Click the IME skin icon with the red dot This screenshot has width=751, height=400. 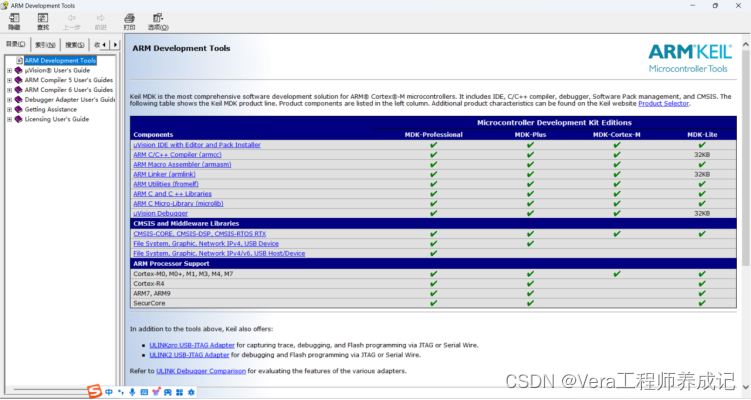tap(156, 392)
